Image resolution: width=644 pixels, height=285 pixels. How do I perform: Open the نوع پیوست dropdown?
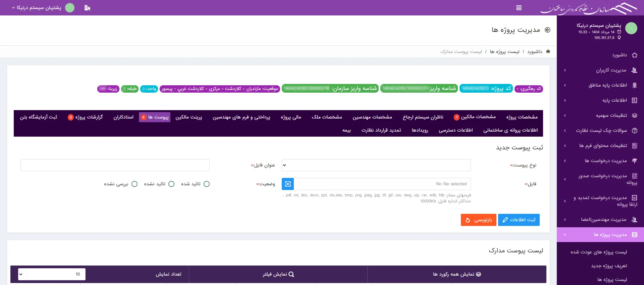click(x=376, y=165)
